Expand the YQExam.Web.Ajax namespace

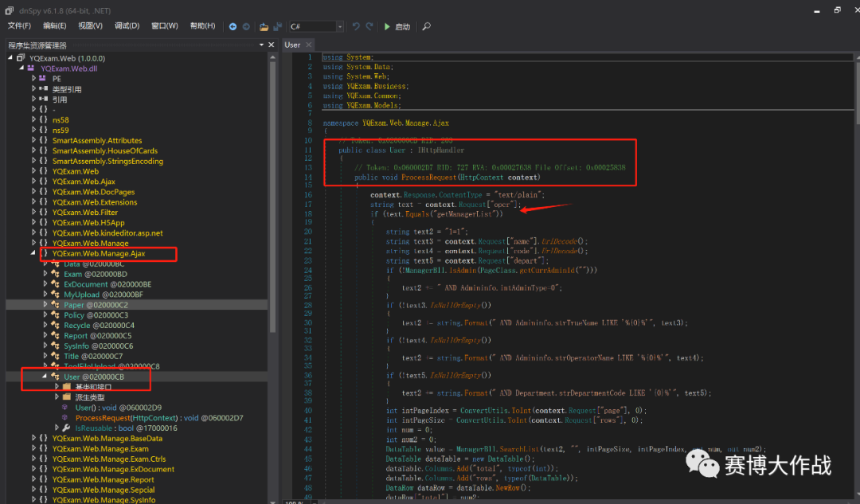pos(33,182)
